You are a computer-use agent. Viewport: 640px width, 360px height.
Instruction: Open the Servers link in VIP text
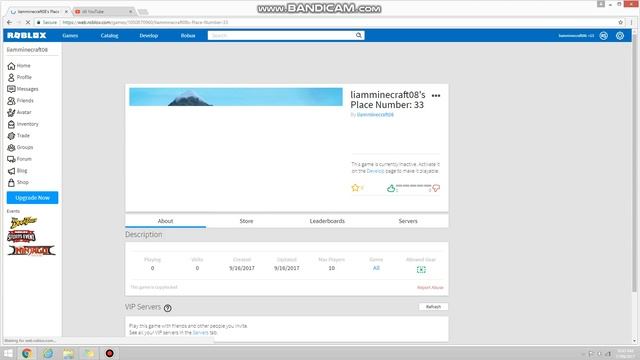tap(200, 333)
